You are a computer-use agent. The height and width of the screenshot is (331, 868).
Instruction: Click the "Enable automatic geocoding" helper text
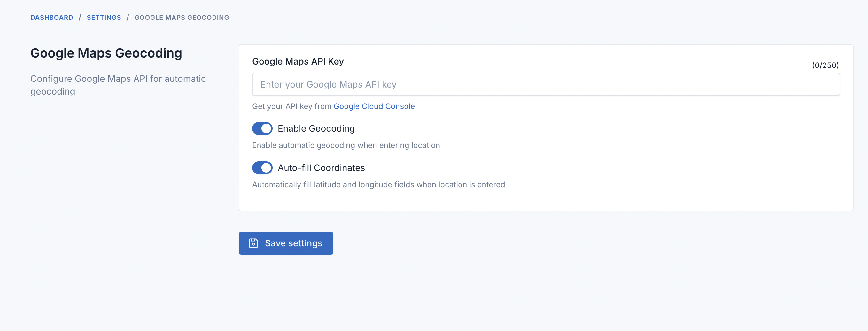[346, 145]
